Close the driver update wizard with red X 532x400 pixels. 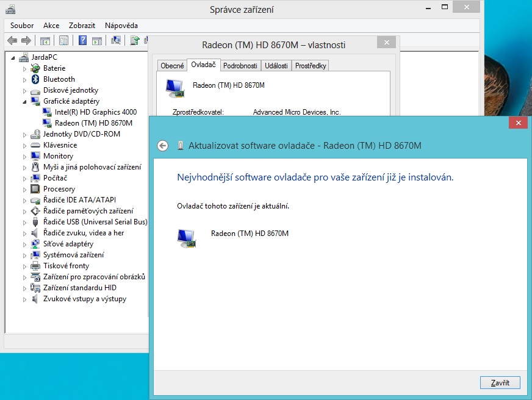pyautogui.click(x=518, y=123)
